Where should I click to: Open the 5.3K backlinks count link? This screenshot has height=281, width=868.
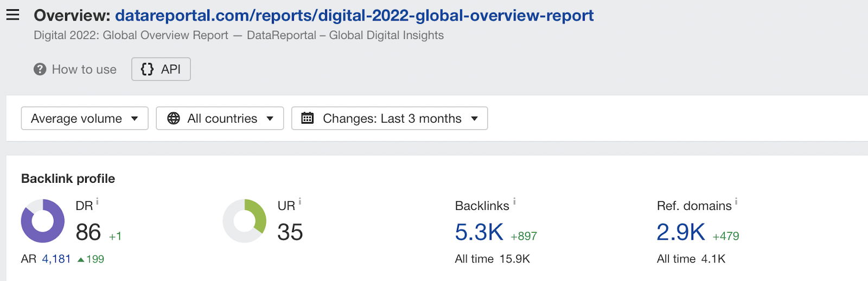479,232
